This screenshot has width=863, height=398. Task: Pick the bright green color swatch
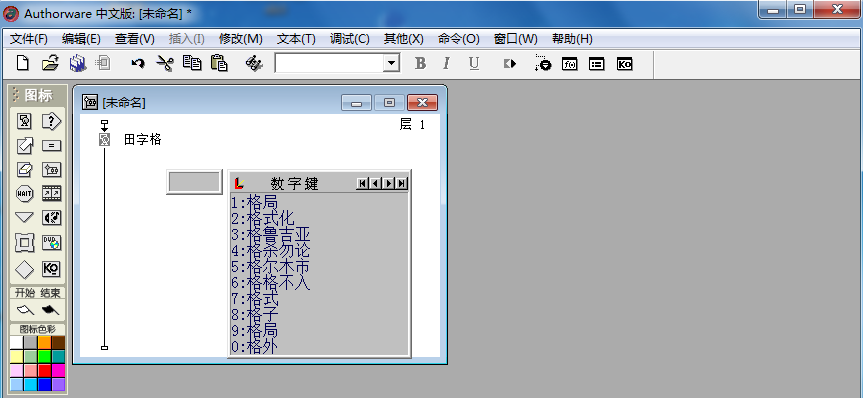(x=45, y=357)
